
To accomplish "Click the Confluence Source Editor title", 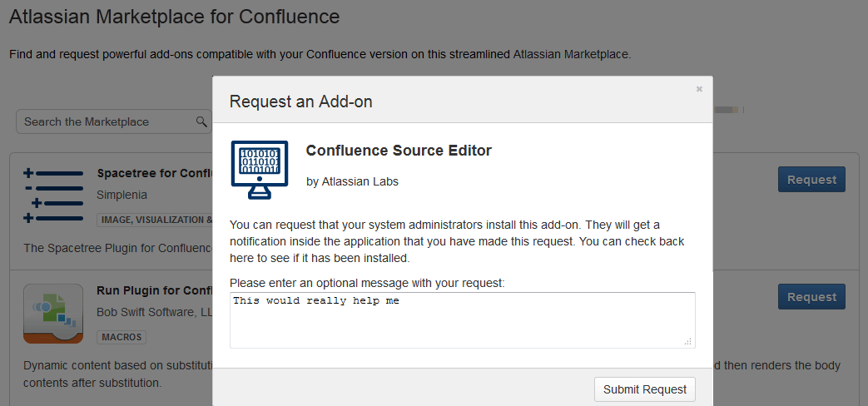I will tap(399, 151).
